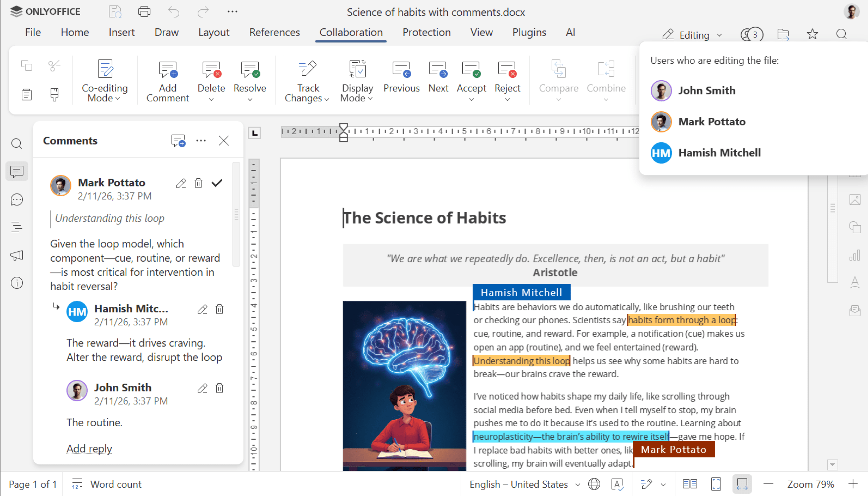868x496 pixels.
Task: Switch to the References ribbon tab
Action: tap(274, 32)
